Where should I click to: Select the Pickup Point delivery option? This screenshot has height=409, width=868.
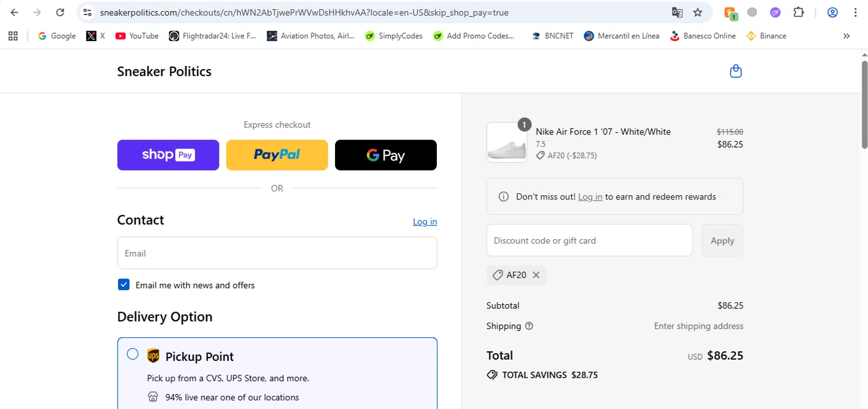pyautogui.click(x=133, y=354)
